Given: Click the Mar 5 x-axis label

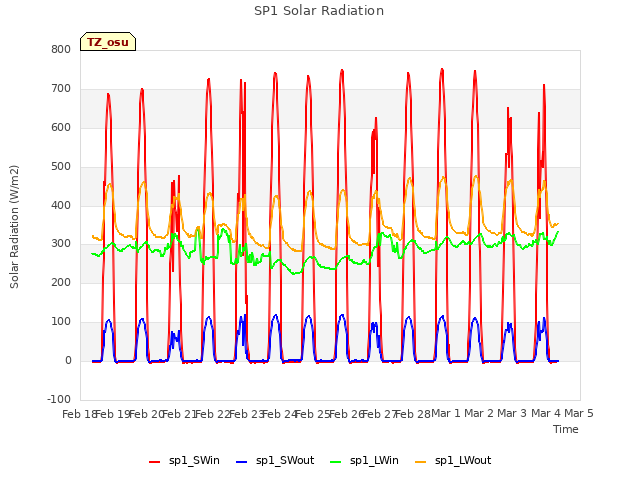Looking at the screenshot, I should tap(579, 413).
